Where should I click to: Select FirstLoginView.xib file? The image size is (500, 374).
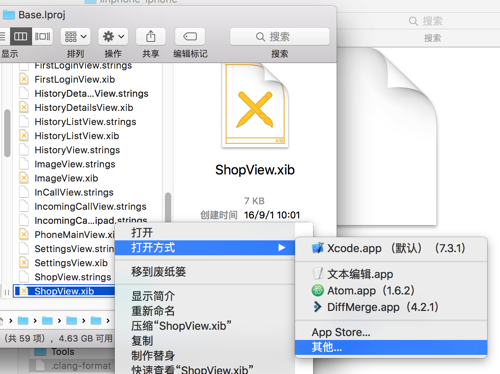(75, 79)
